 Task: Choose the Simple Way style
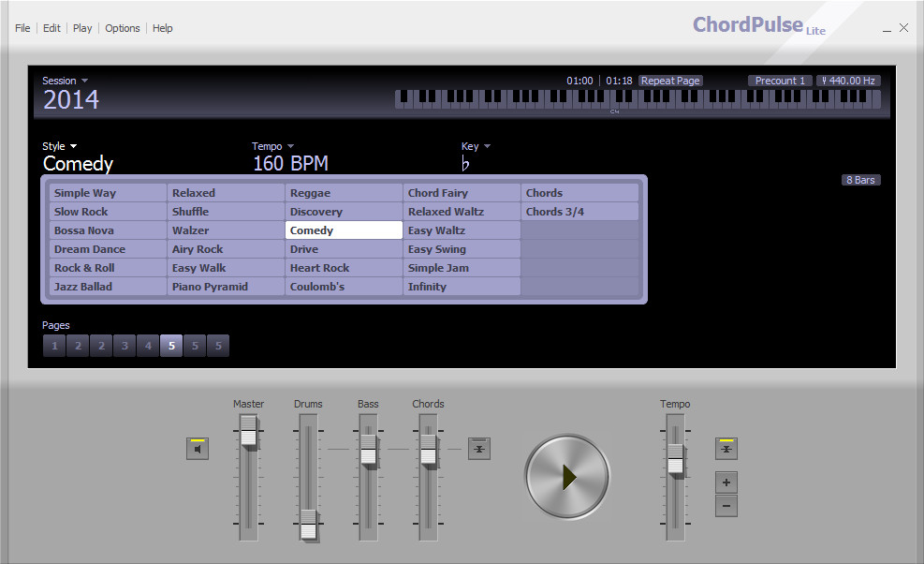109,193
